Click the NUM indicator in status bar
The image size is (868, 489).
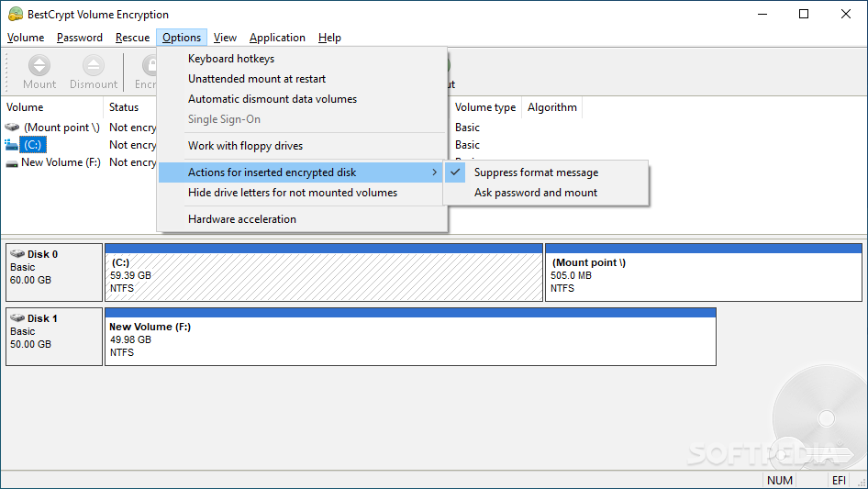click(x=779, y=480)
